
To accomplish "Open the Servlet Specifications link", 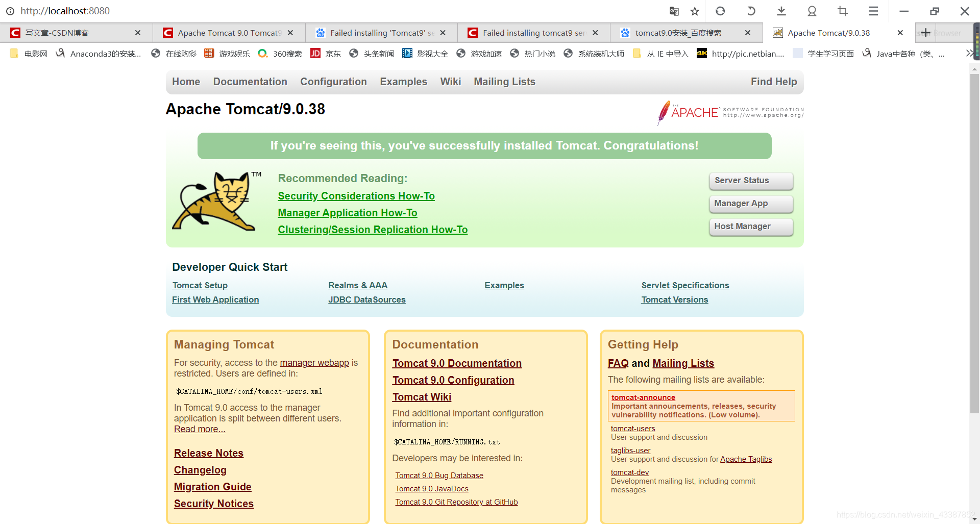I will point(685,285).
